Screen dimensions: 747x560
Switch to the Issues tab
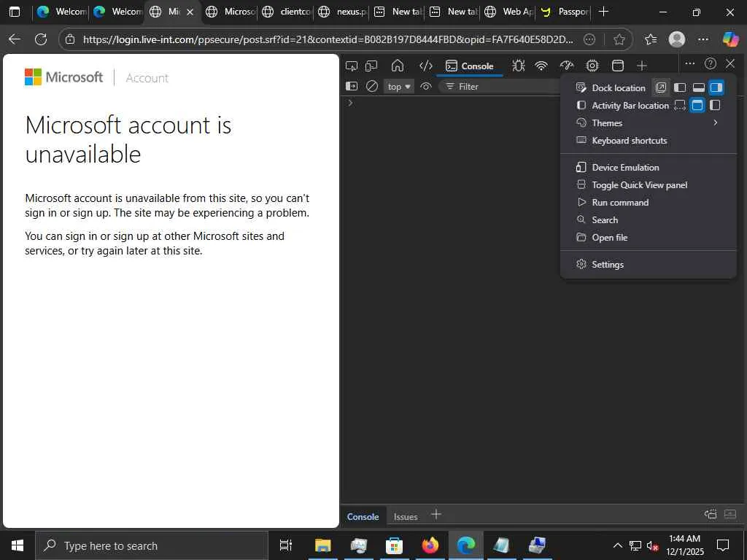tap(406, 517)
